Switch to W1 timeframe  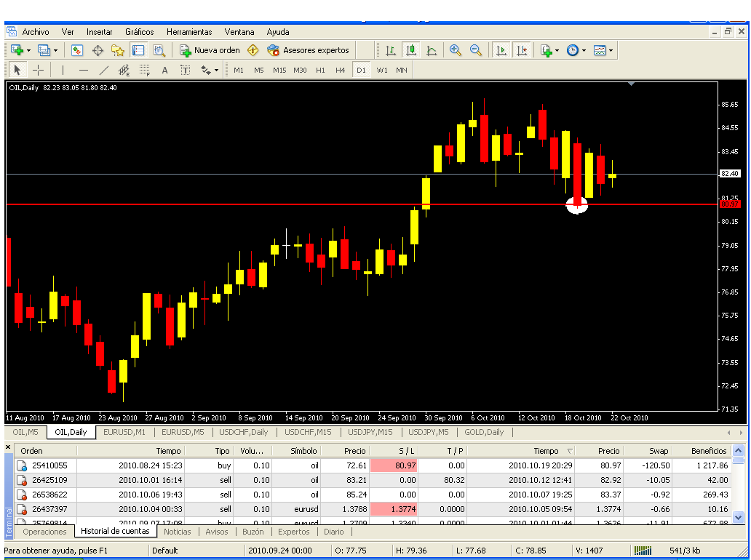pyautogui.click(x=382, y=70)
